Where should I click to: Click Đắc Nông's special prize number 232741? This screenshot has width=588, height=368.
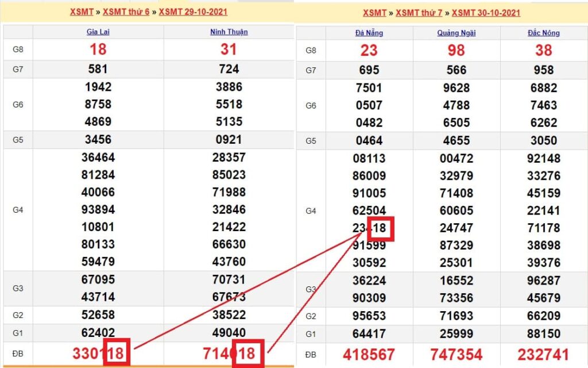pos(543,355)
